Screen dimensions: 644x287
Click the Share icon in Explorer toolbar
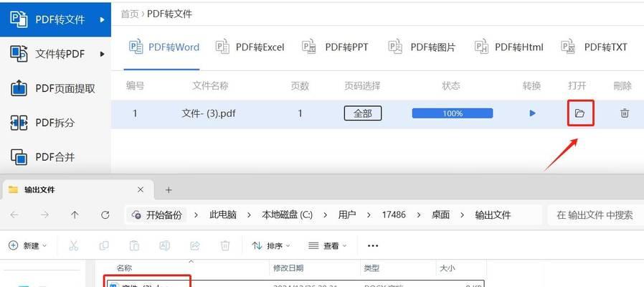point(194,245)
